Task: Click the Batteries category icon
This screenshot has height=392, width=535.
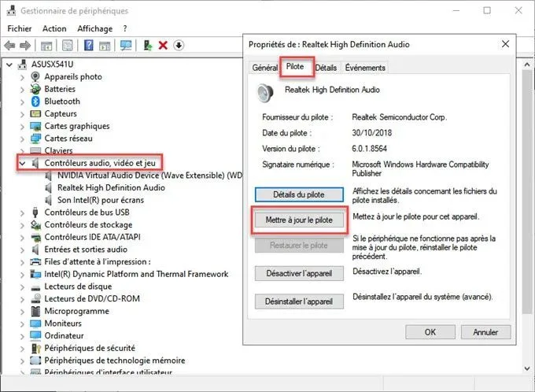Action: point(35,89)
